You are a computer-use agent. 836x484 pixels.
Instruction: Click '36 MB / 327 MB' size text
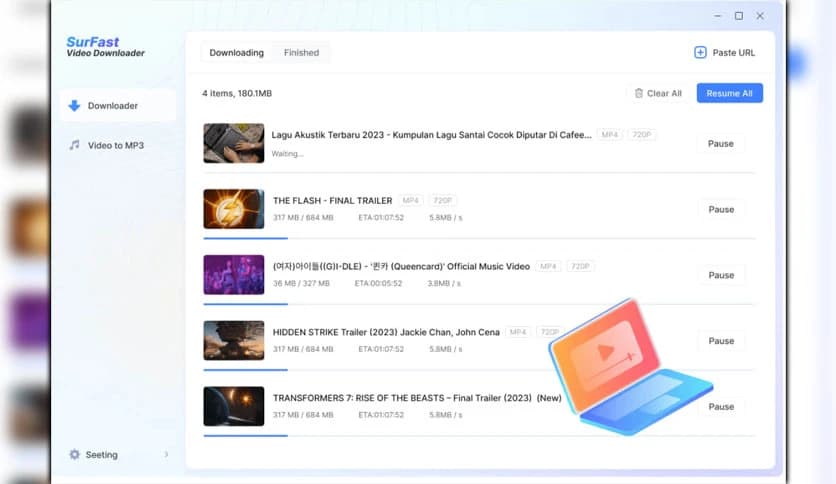tap(301, 284)
